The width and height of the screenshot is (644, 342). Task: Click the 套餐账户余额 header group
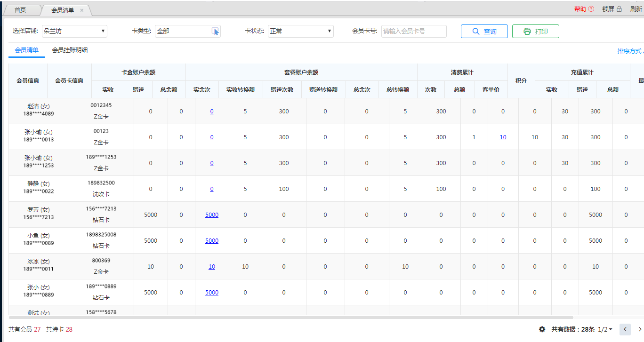(301, 72)
